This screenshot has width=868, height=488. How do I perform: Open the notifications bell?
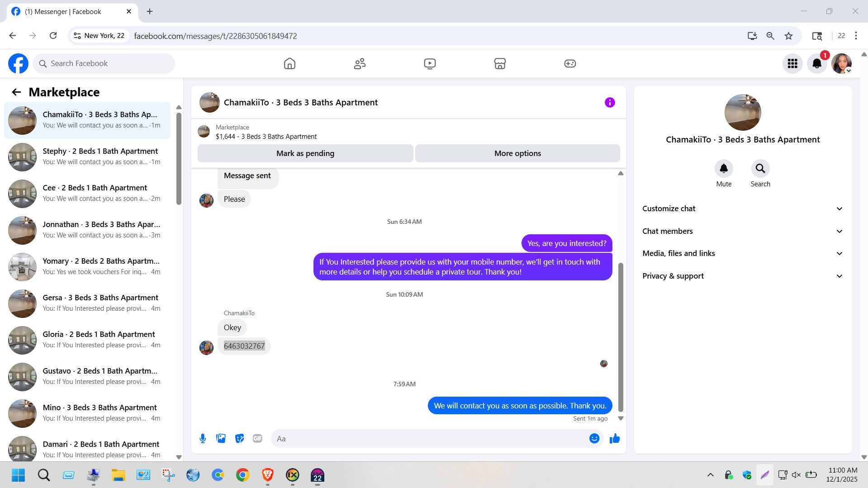pos(817,64)
